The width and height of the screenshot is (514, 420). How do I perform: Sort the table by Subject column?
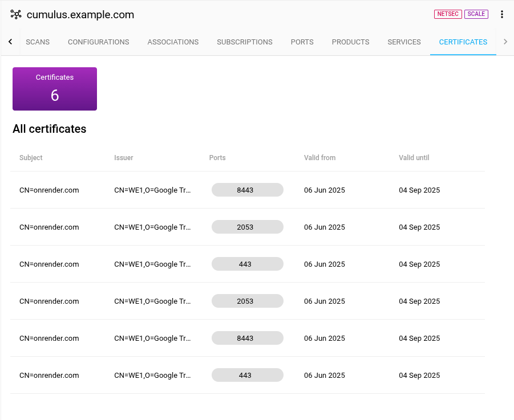31,158
